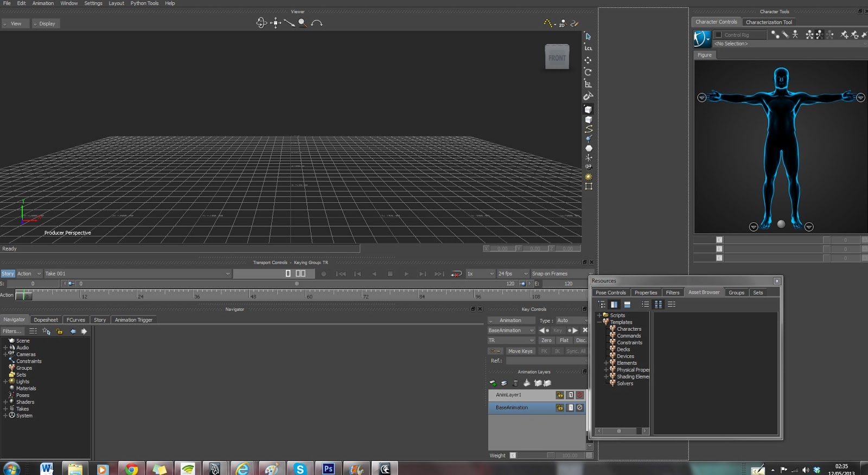Click the FRONT view cube in the viewer
Viewport: 868px width, 475px height.
click(x=557, y=57)
